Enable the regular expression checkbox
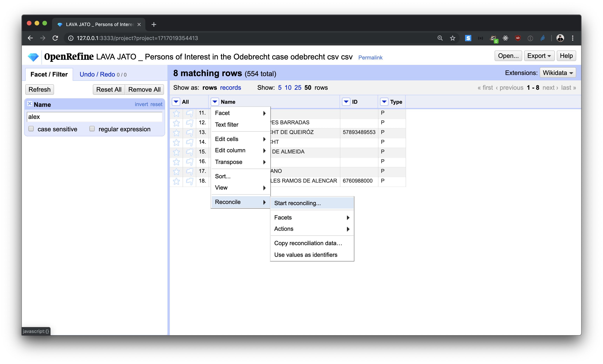 (x=92, y=129)
